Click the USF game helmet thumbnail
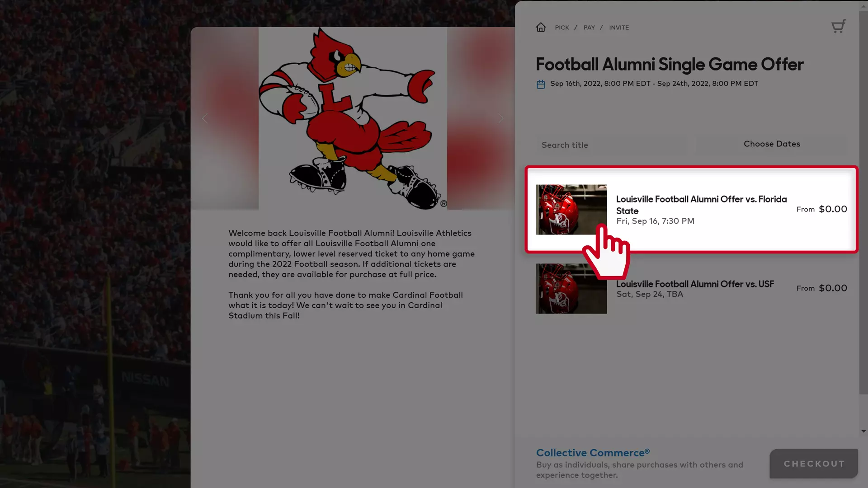The width and height of the screenshot is (868, 488). (x=571, y=289)
